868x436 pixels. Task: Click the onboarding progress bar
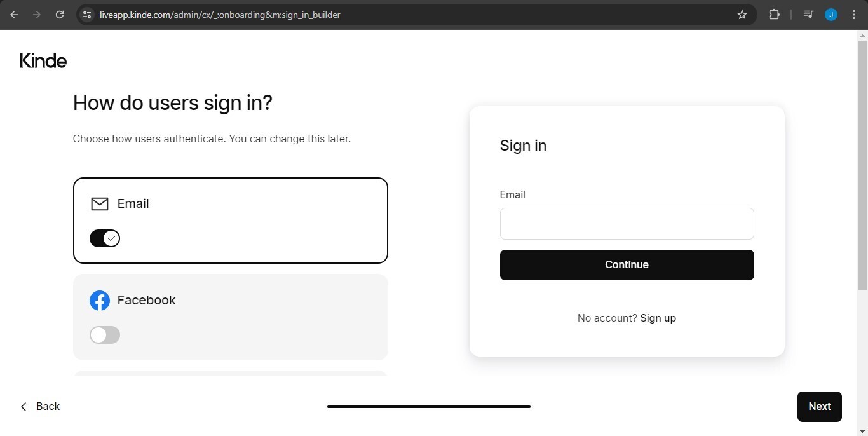(x=428, y=407)
